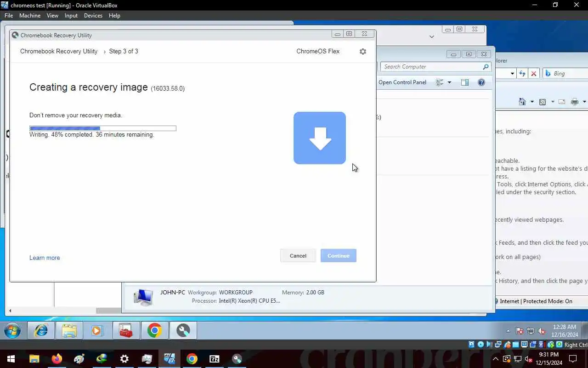
Task: Click Internet Protected Mode status text
Action: pyautogui.click(x=536, y=301)
